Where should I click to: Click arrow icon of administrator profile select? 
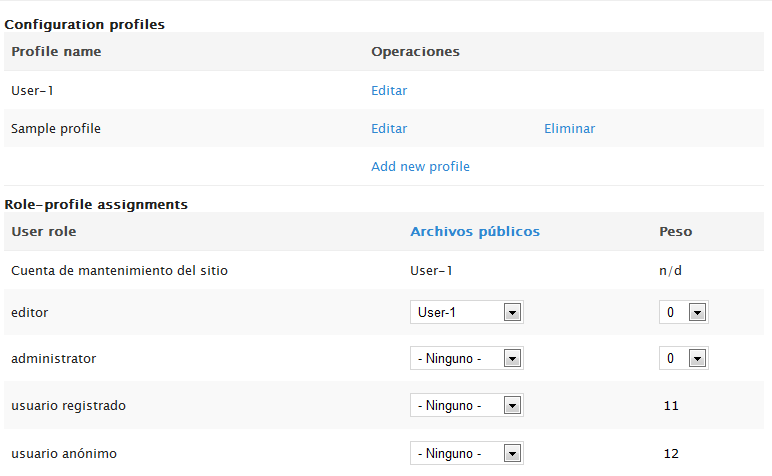[512, 358]
